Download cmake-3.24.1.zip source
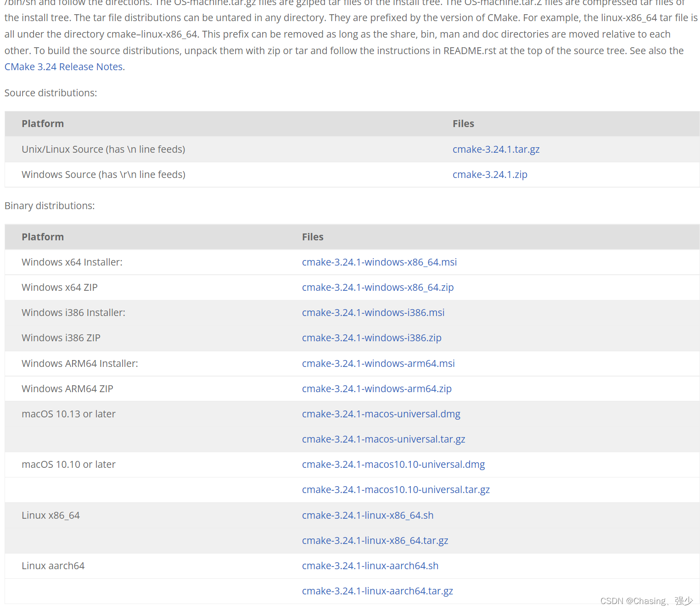 click(x=490, y=175)
